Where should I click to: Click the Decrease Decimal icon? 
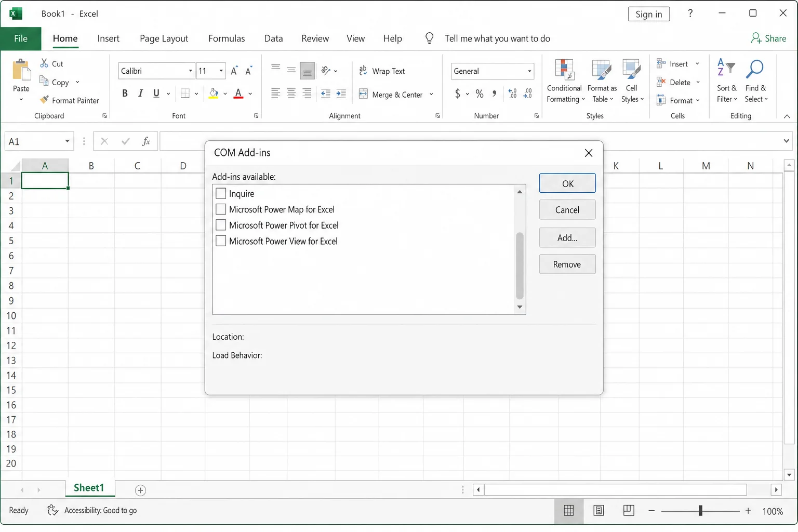(x=528, y=94)
